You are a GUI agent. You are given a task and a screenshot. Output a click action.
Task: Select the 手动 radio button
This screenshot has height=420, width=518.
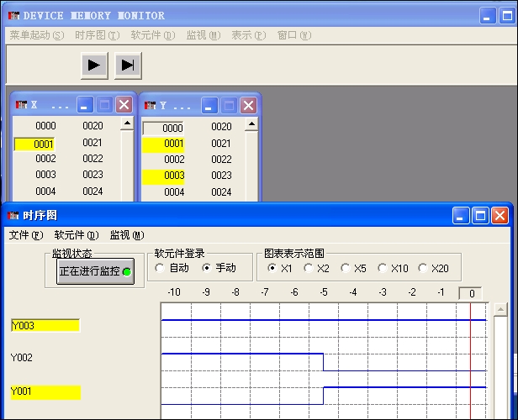coord(208,268)
